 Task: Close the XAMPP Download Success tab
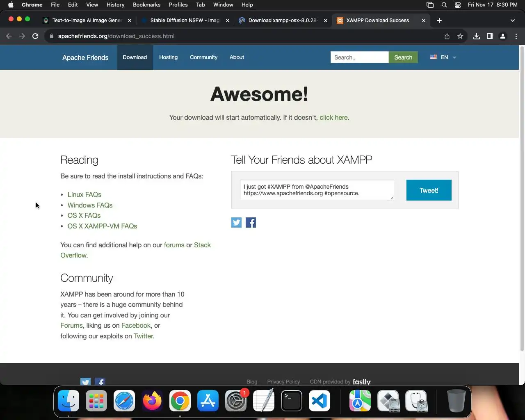(424, 20)
